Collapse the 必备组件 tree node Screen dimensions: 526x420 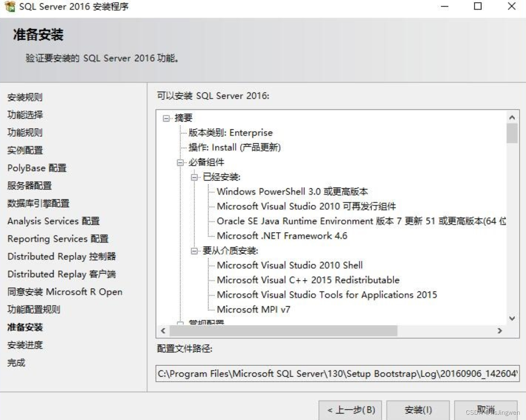click(180, 163)
